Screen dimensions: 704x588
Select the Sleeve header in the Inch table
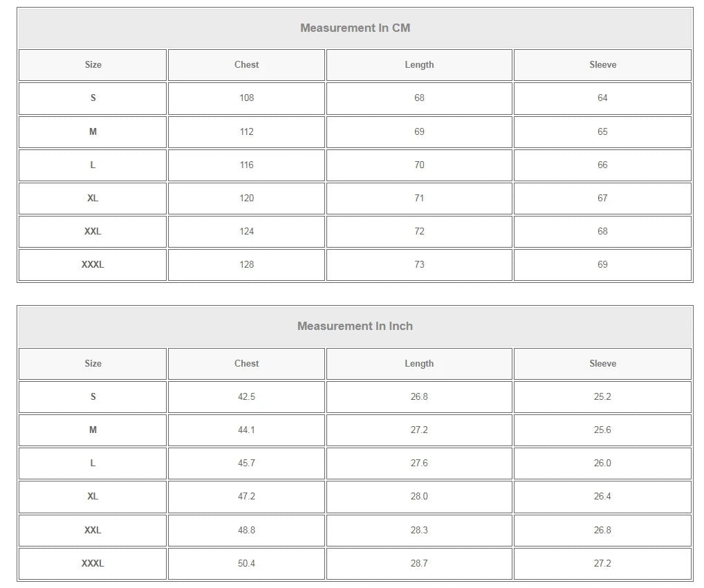tap(602, 364)
